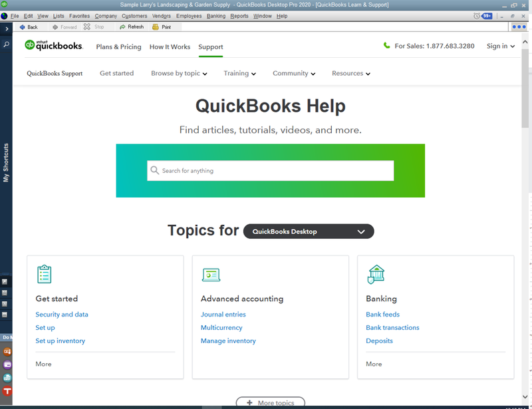Viewport: 532px width, 409px height.
Task: Open the Banking menu in menu bar
Action: coord(216,16)
